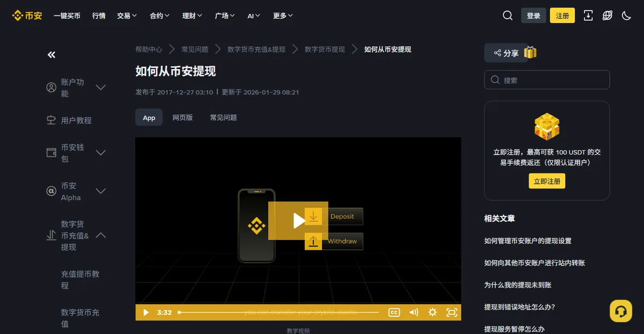Screen dimensions: 644x334
Task: Click the 币安 Alpha icon
Action: [x=52, y=191]
